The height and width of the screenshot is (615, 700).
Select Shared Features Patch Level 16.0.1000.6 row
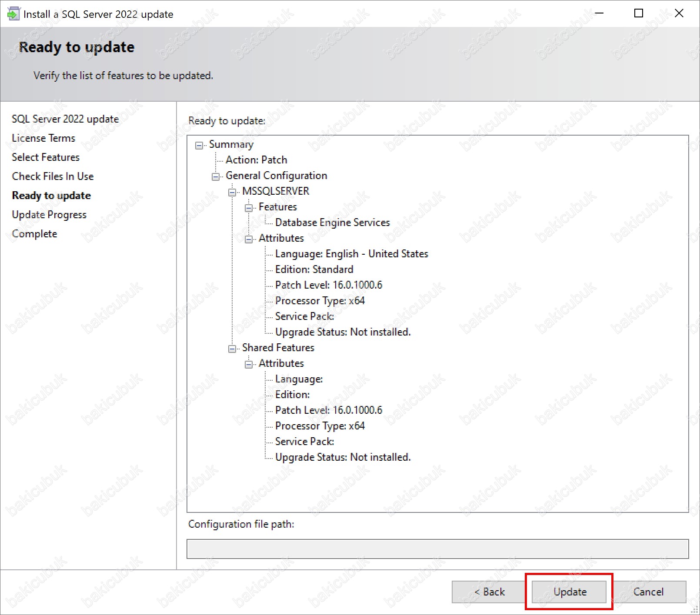(329, 410)
